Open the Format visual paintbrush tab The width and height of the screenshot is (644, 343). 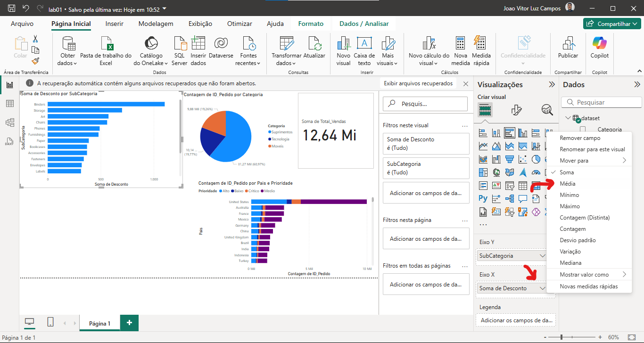point(516,110)
